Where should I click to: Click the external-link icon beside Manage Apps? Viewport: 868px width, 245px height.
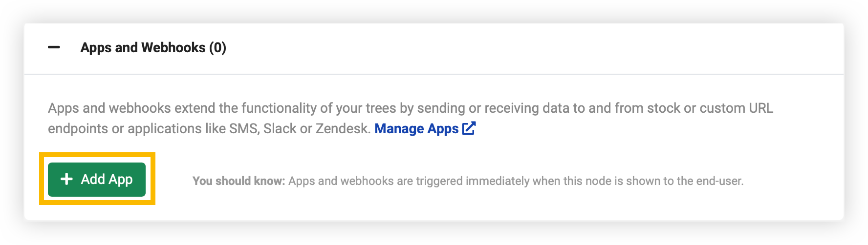tap(469, 128)
